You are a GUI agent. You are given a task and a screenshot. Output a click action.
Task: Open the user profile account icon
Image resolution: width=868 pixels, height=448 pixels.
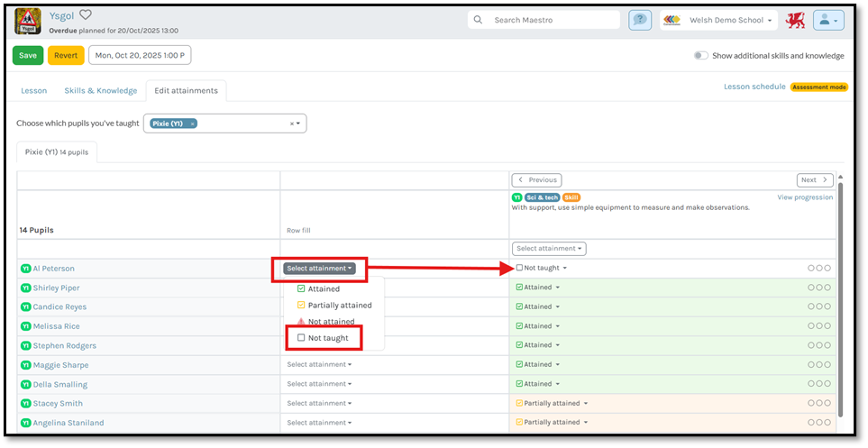pyautogui.click(x=827, y=20)
